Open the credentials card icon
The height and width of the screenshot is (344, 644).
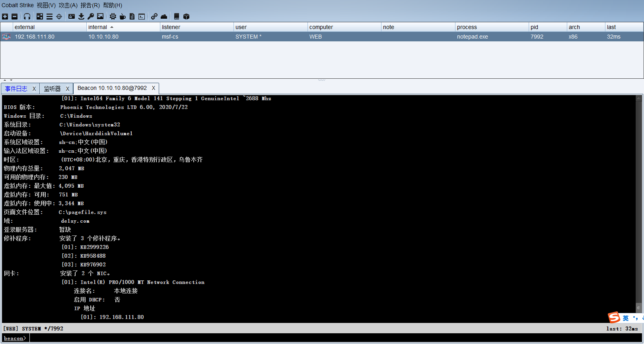point(72,16)
